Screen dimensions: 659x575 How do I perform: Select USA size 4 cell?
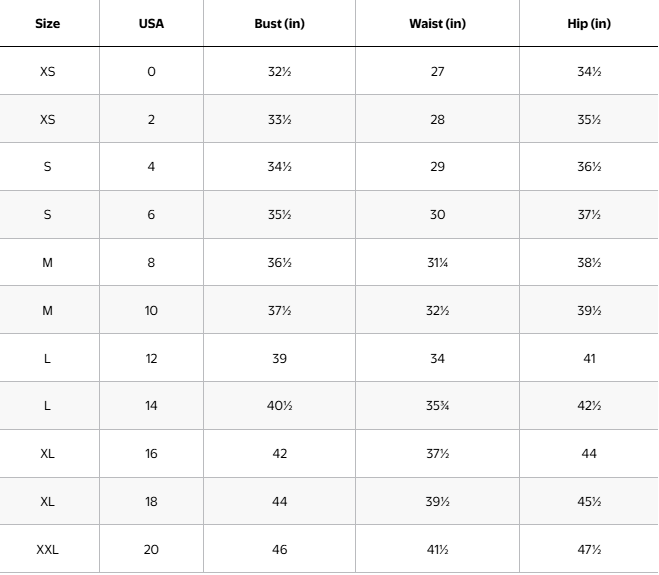pos(151,167)
